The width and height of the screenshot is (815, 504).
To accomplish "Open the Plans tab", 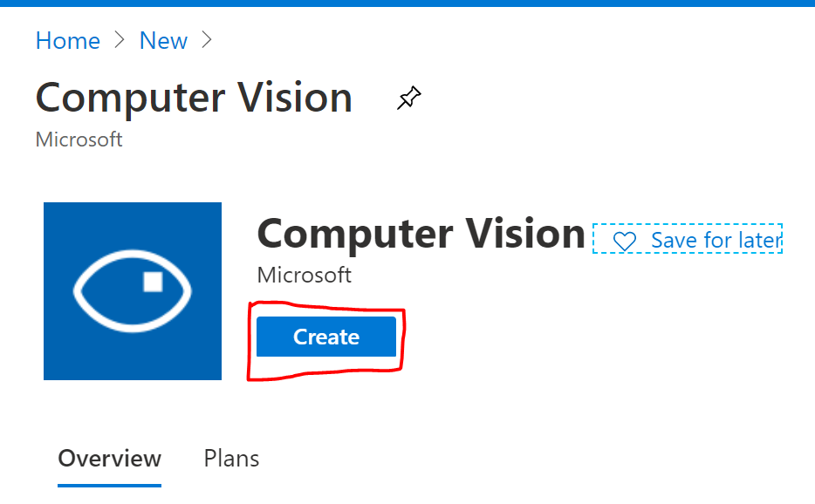I will pyautogui.click(x=231, y=459).
